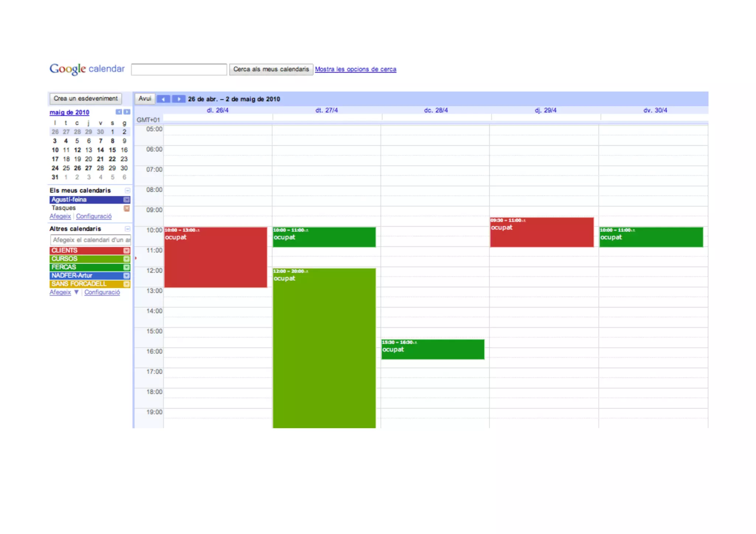Show previous month in mini calendar
Viewport: 756px width, 534px height.
[x=119, y=112]
